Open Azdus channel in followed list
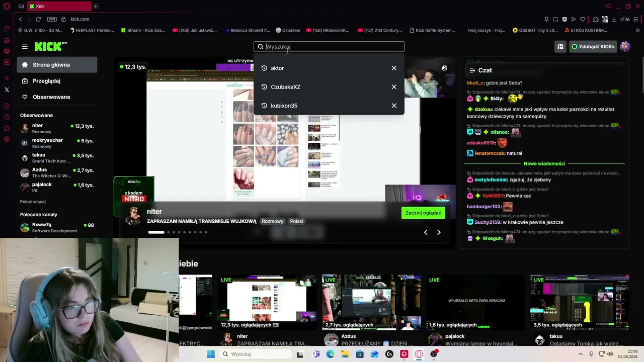644x362 pixels. (x=57, y=172)
